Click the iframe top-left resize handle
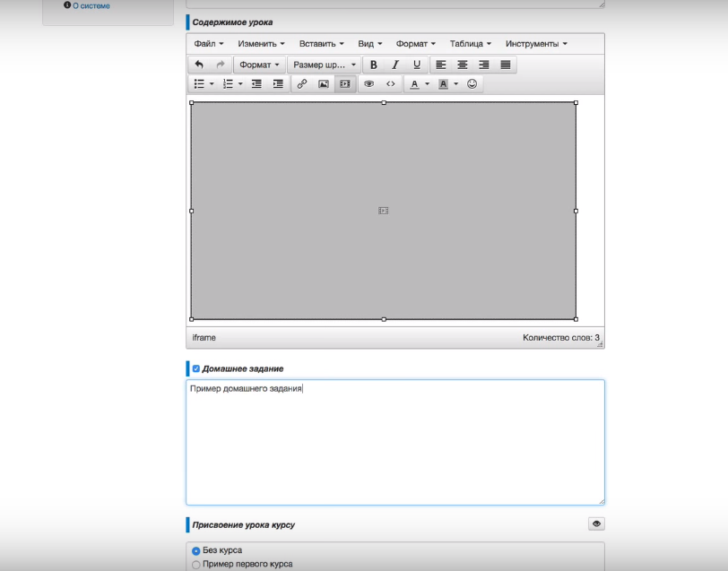The height and width of the screenshot is (571, 728). click(x=191, y=102)
